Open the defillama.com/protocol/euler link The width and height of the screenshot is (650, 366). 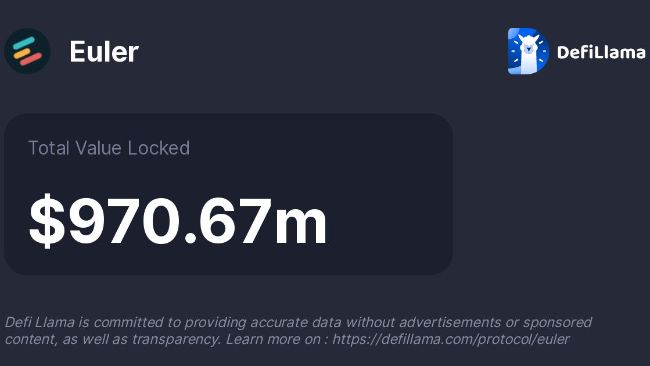(x=451, y=339)
